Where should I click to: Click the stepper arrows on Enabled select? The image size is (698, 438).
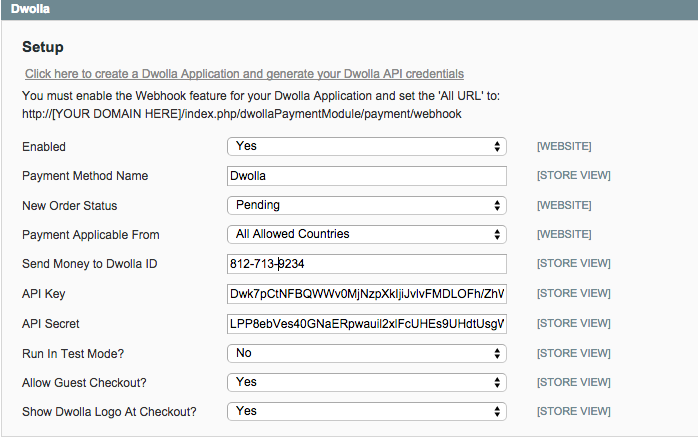(497, 146)
